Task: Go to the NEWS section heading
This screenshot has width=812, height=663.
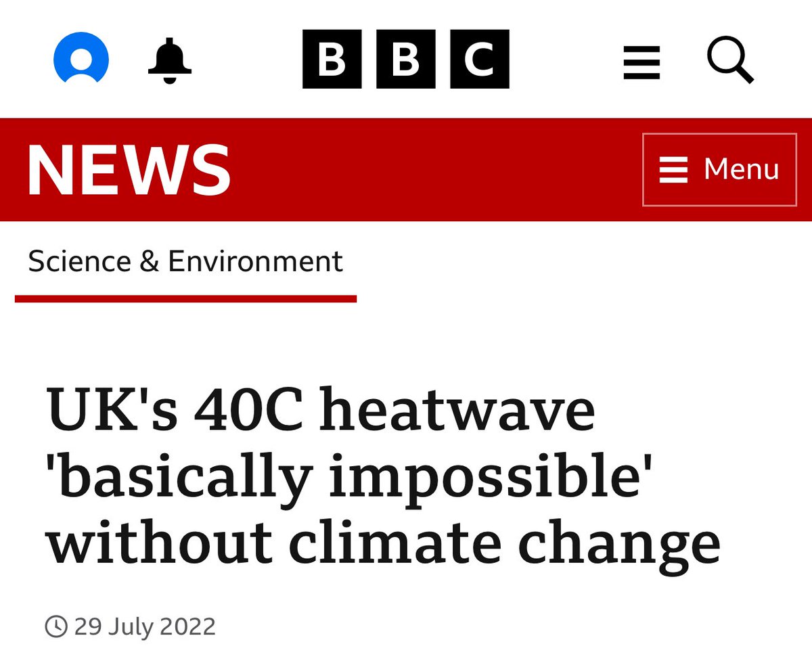Action: [x=129, y=169]
